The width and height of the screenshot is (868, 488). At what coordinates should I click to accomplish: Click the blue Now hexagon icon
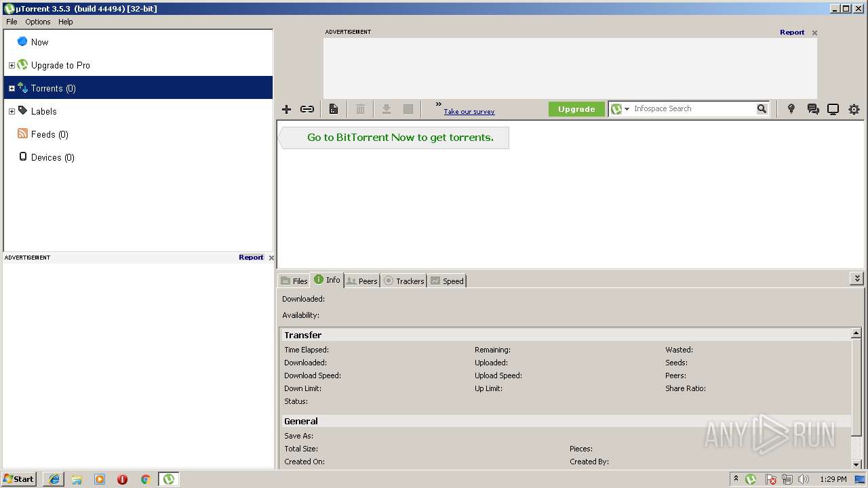[22, 41]
